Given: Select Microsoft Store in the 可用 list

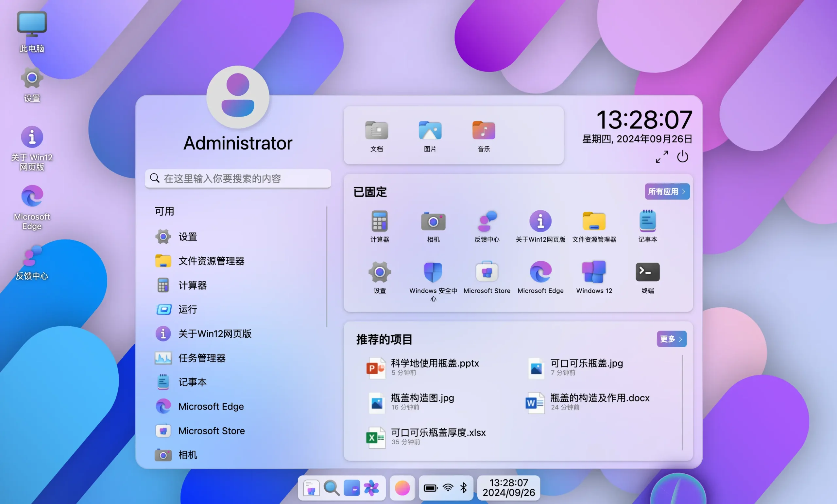Looking at the screenshot, I should click(x=238, y=431).
